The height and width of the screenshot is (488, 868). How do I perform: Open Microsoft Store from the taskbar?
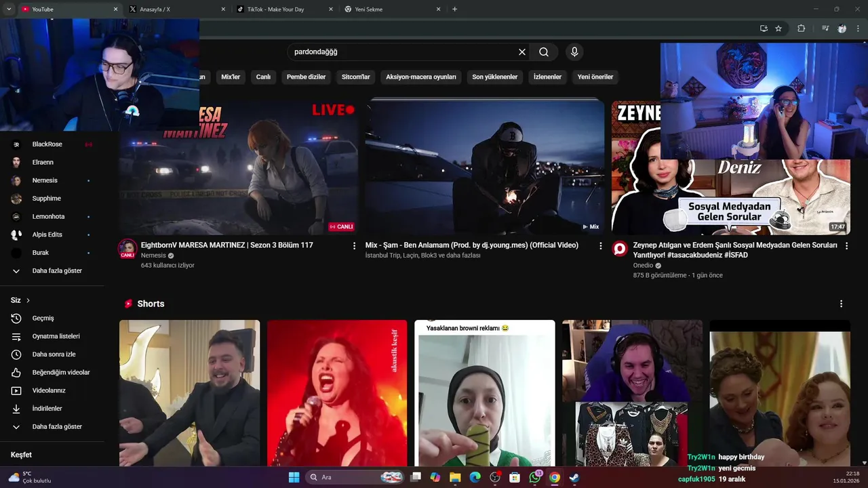click(515, 477)
